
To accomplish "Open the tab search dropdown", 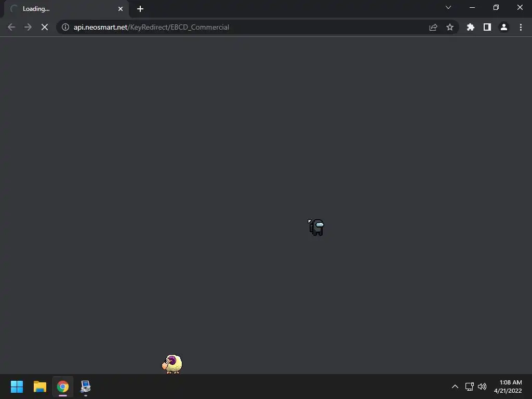I will [x=448, y=7].
